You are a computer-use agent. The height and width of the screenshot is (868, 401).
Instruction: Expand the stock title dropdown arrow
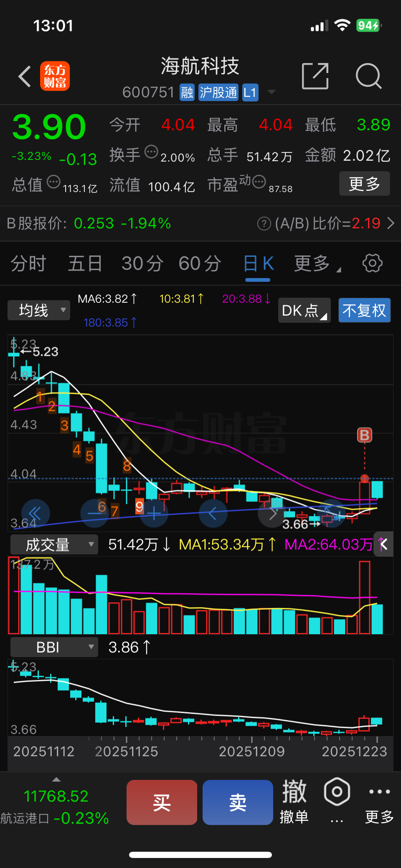272,92
